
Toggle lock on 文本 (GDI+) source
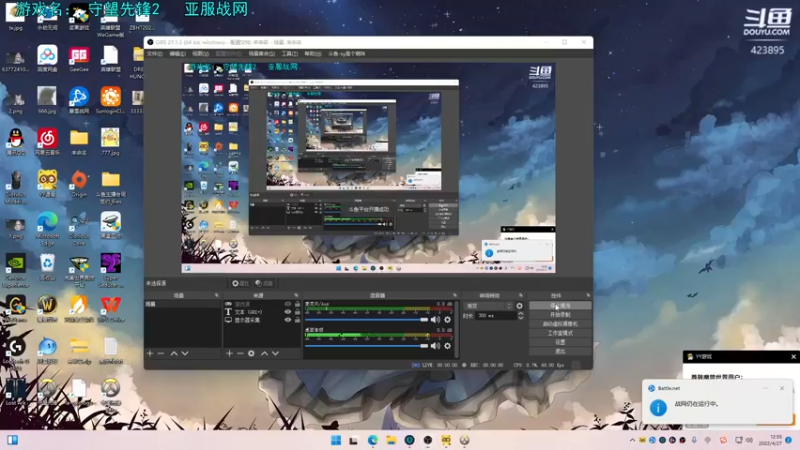pyautogui.click(x=297, y=312)
